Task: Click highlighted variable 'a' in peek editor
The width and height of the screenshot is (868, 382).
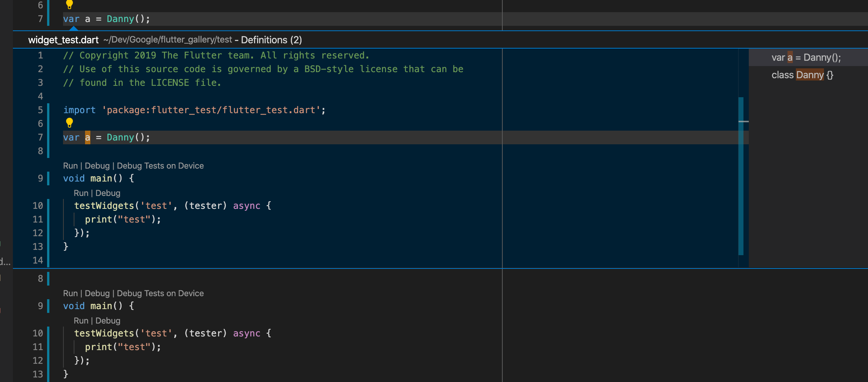Action: click(88, 137)
